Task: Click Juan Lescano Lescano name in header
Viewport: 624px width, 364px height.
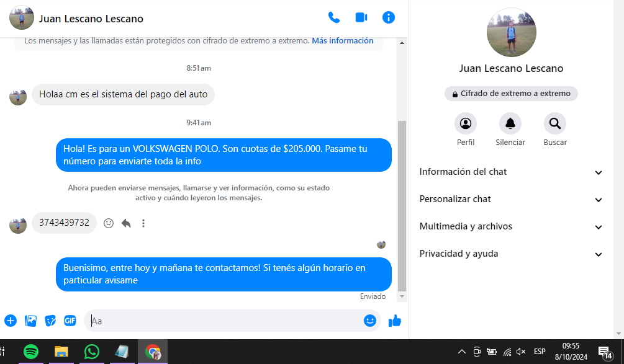Action: click(x=91, y=19)
